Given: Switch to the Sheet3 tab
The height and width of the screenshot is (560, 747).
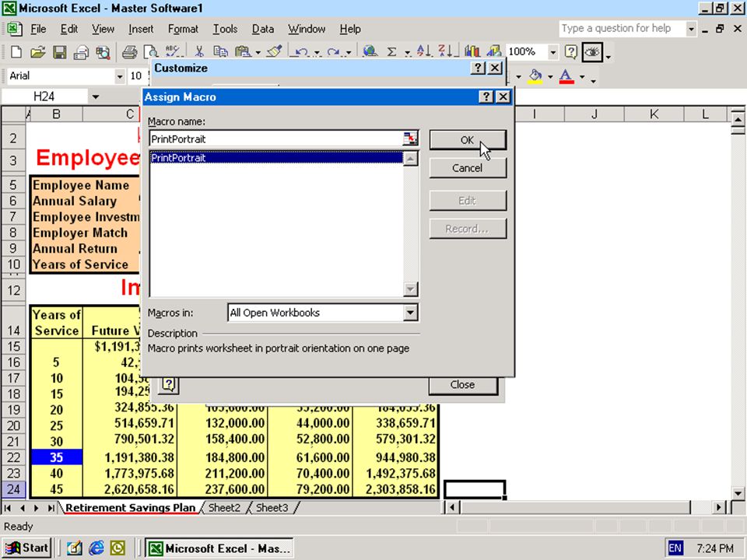Looking at the screenshot, I should coord(272,508).
